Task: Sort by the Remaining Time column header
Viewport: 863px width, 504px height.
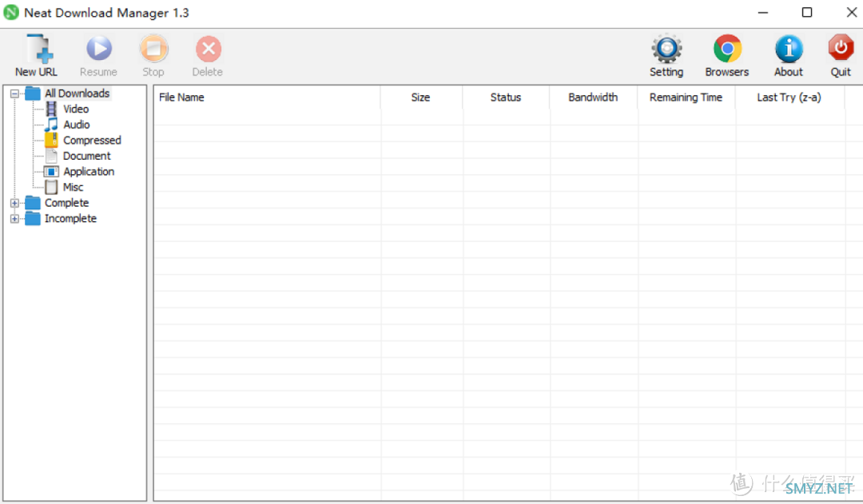Action: 686,97
